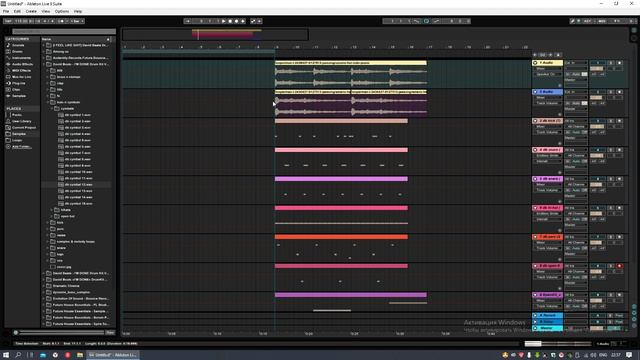The image size is (640, 360).
Task: Toggle browser preview Raw button
Action: tap(110, 333)
